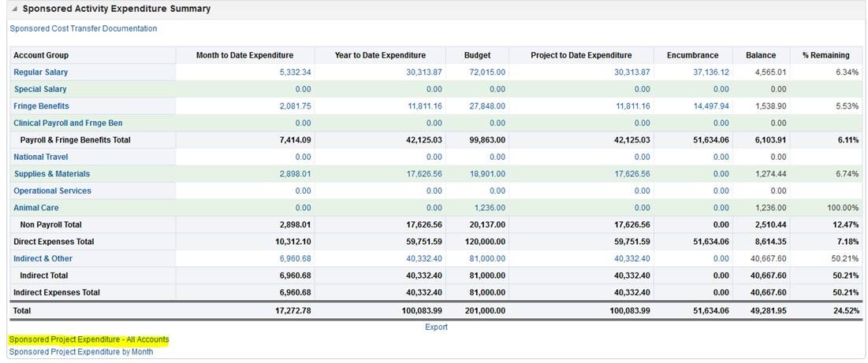
Task: Click the Regular Salary budget value 72,015.00
Action: click(x=486, y=72)
